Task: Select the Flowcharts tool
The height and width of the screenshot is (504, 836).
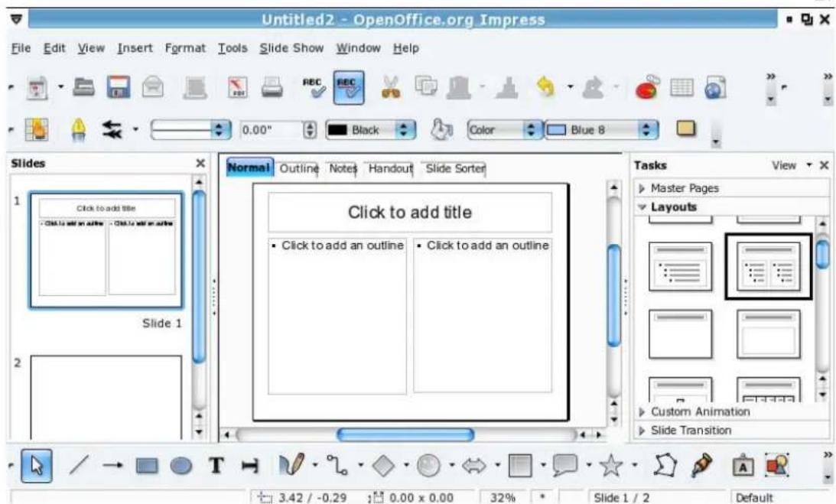Action: click(x=520, y=466)
